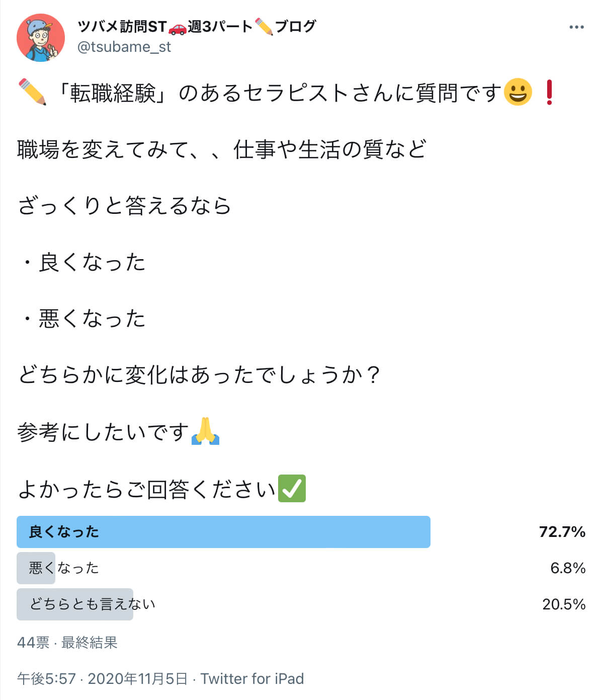This screenshot has height=700, width=600.
Task: Click the folded hands emoji
Action: 206,431
